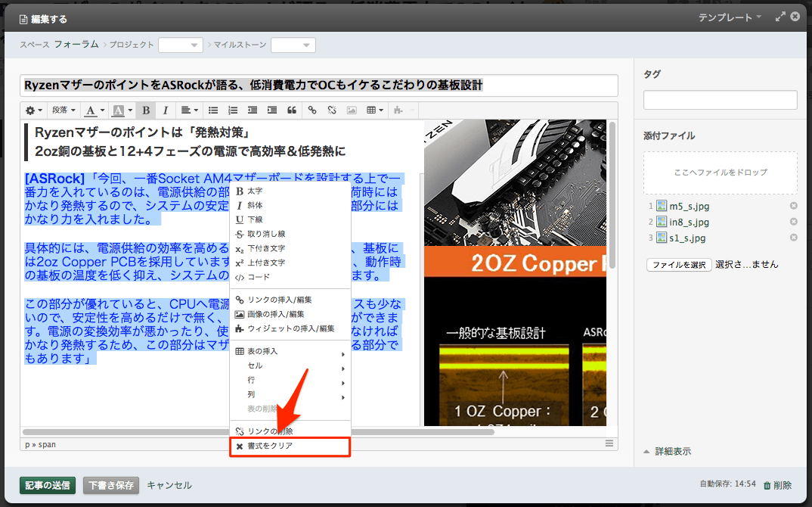Expand the 列 submenu
This screenshot has height=507, width=812.
click(290, 394)
